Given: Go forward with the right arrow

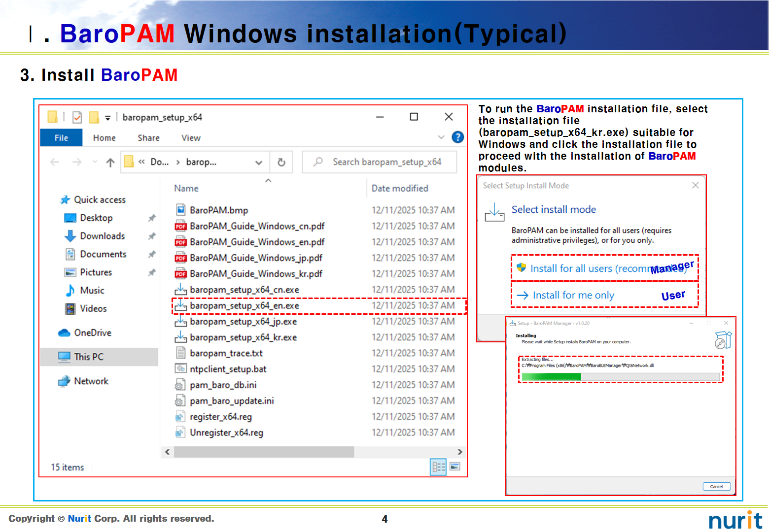Looking at the screenshot, I should 77,162.
